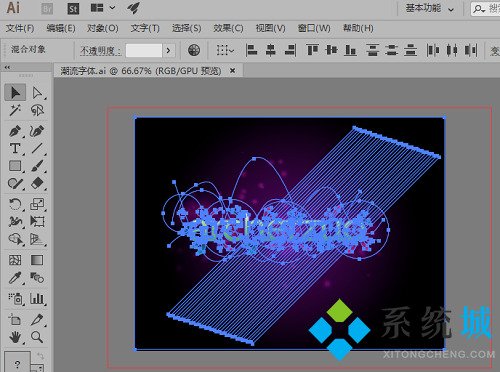Align selected objects to left edges
The image size is (500, 372).
tap(251, 50)
